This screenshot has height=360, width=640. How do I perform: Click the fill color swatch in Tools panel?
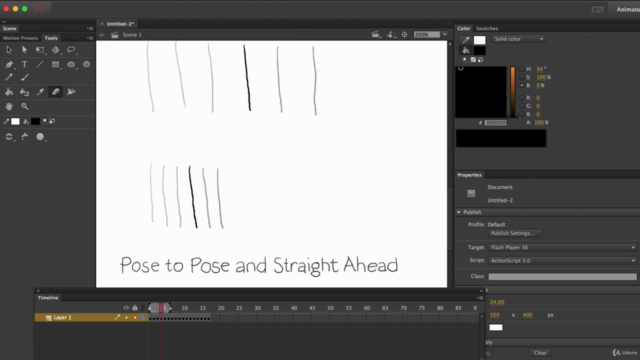(x=36, y=121)
